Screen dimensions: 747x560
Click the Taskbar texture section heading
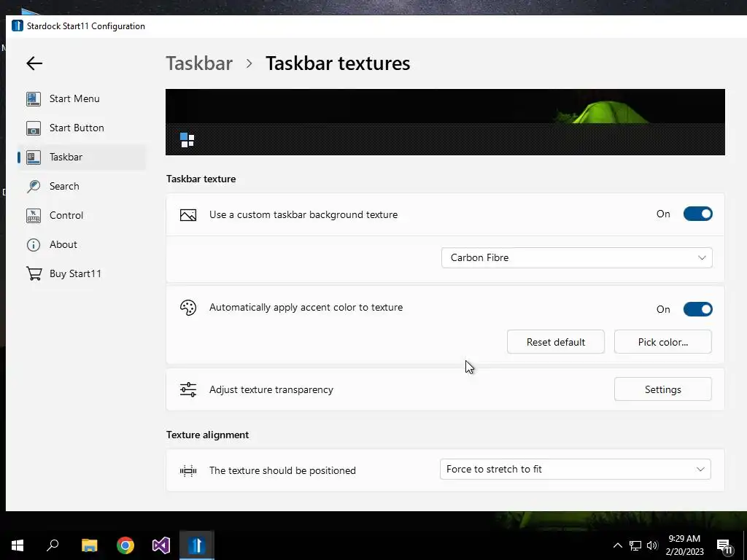pyautogui.click(x=201, y=179)
